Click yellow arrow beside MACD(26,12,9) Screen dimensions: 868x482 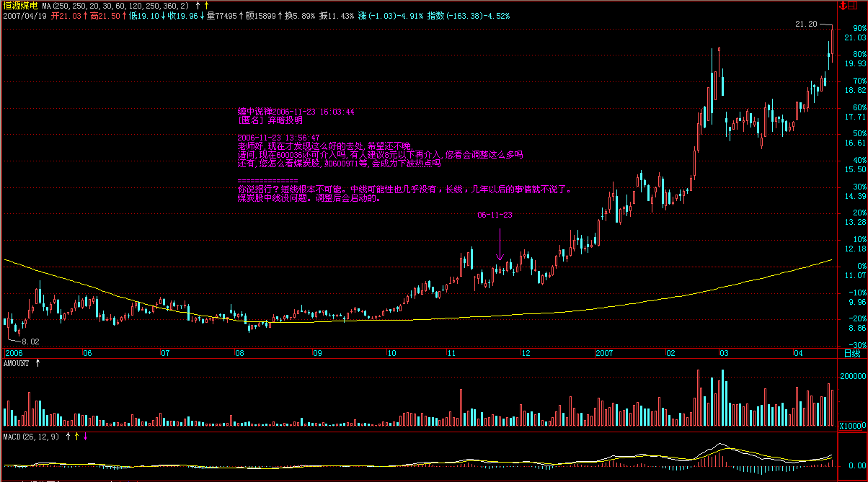(77, 436)
